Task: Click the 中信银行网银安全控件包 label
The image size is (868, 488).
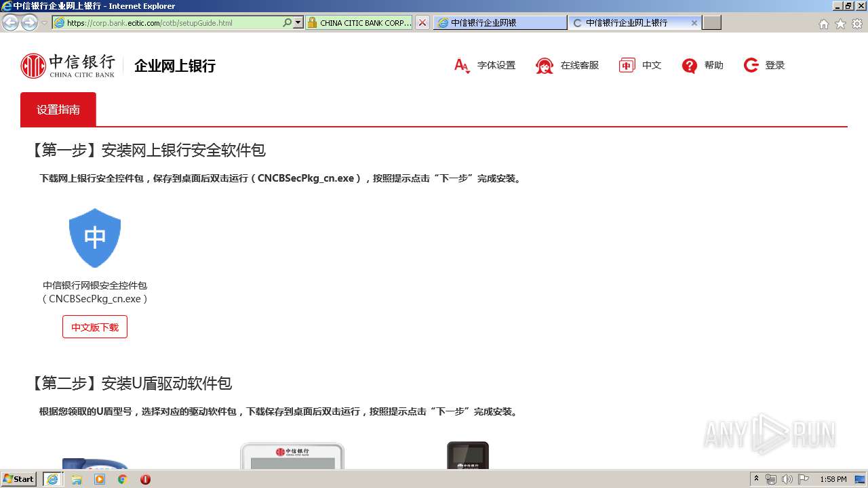Action: tap(95, 285)
